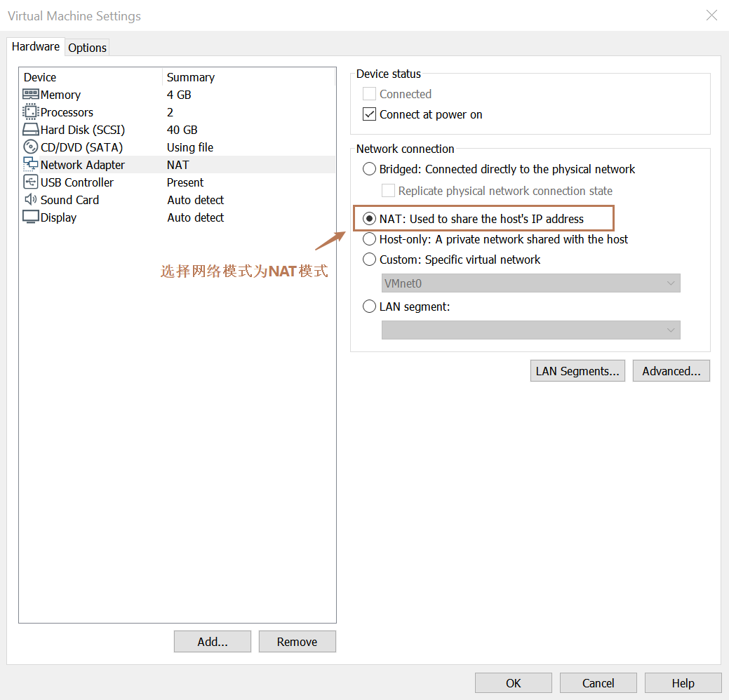Confirm settings with OK
The height and width of the screenshot is (700, 729).
514,682
